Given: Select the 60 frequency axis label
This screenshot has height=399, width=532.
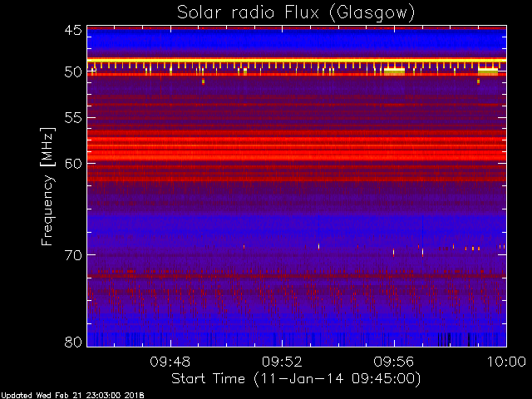Looking at the screenshot, I should [73, 164].
